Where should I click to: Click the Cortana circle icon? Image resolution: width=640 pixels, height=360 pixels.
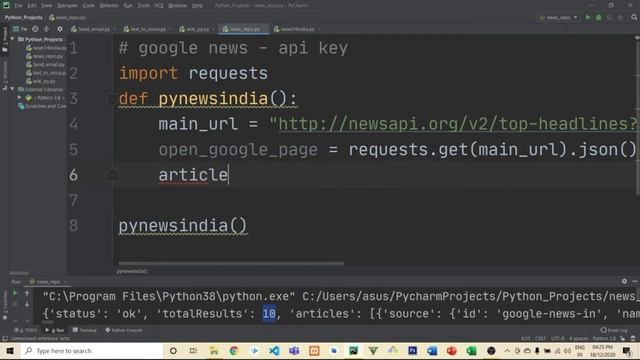[x=173, y=351]
